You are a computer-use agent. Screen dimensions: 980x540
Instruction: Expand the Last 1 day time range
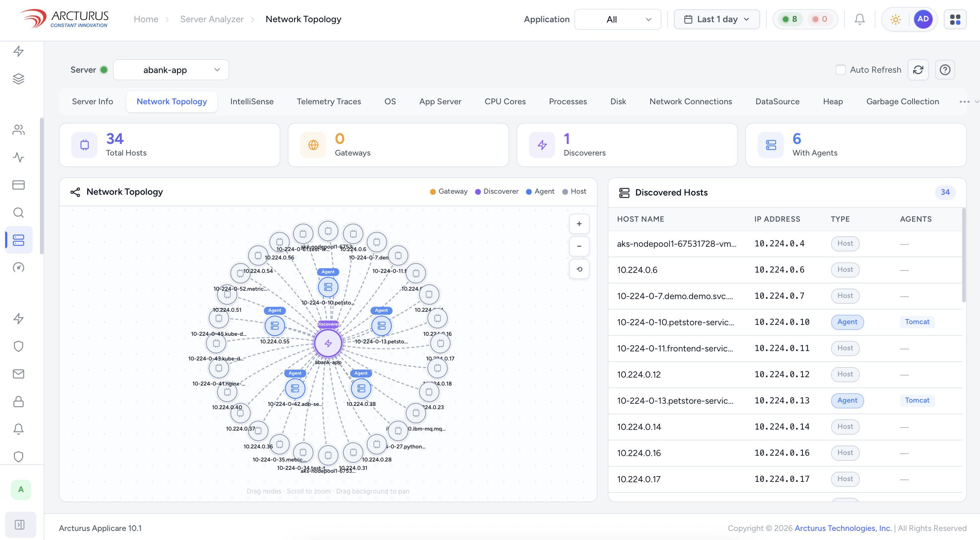click(x=717, y=19)
